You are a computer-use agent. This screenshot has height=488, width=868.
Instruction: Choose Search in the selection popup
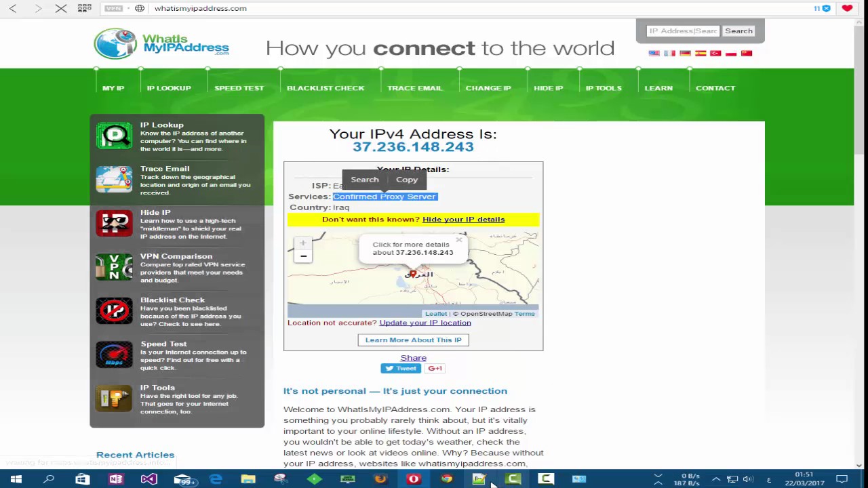coord(365,180)
